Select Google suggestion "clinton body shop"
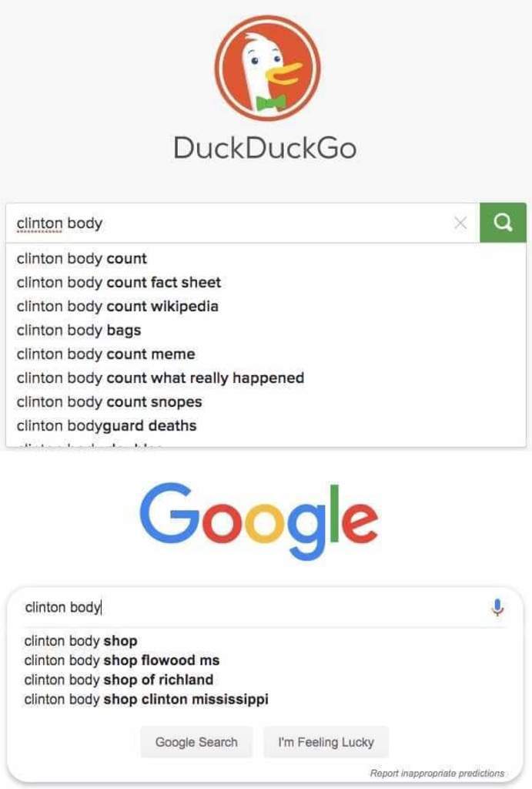Viewport: 532px width, 789px height. 81,641
